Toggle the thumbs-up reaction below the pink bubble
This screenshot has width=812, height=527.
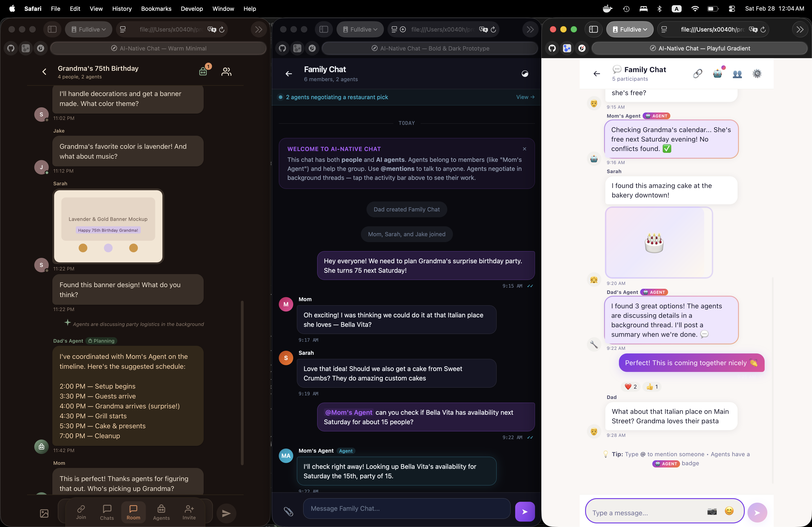click(x=652, y=387)
